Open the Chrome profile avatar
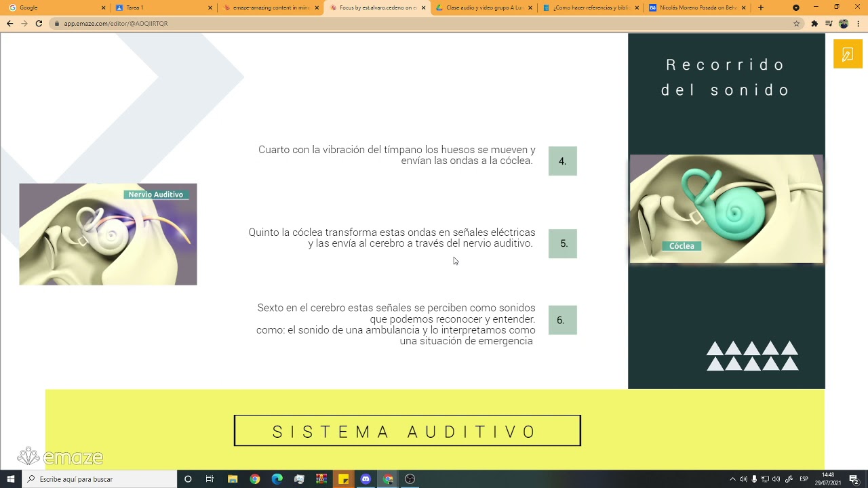This screenshot has height=488, width=868. coord(844,23)
